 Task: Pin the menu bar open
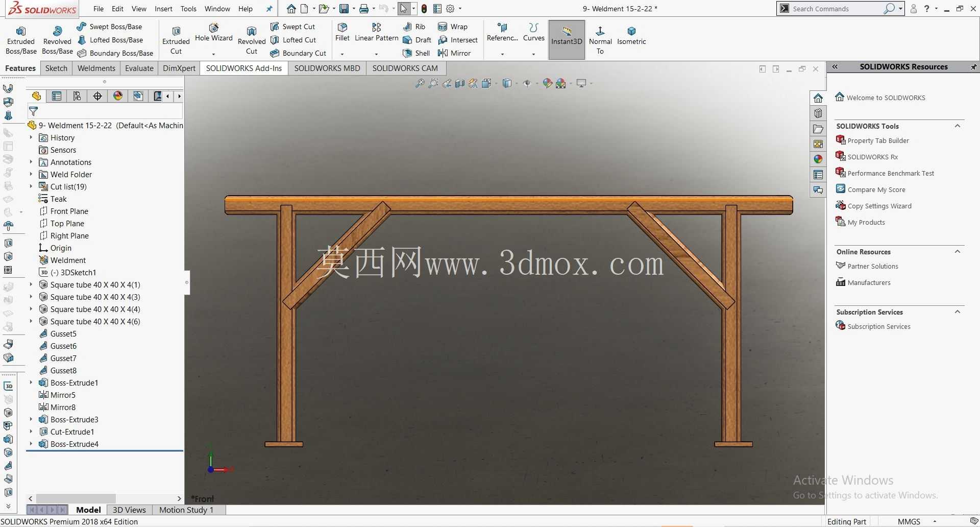coord(269,9)
